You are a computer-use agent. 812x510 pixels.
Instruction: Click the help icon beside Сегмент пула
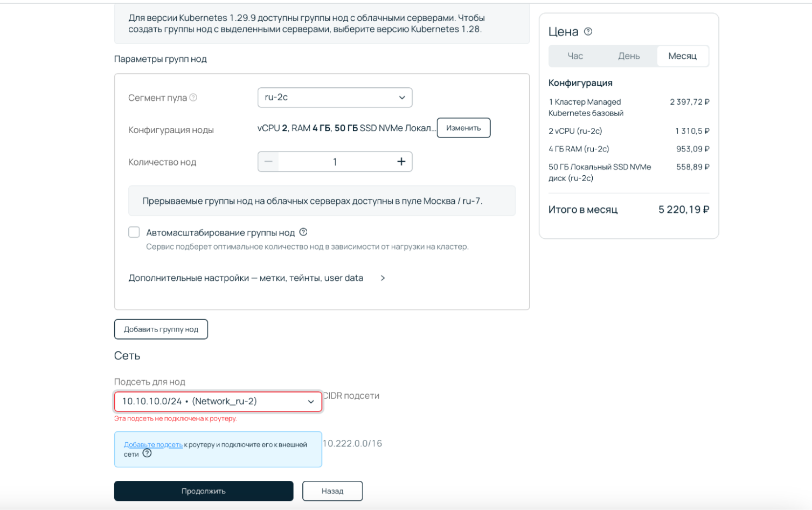point(193,98)
